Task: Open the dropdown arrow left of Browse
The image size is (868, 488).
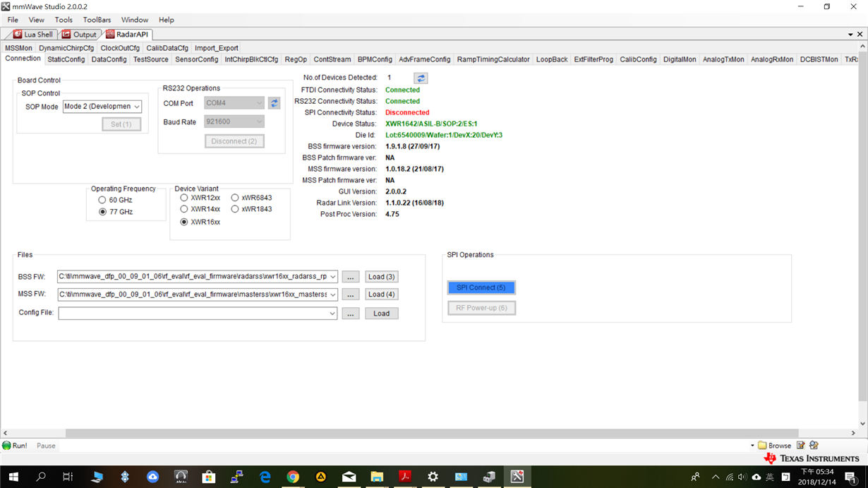Action: [752, 446]
